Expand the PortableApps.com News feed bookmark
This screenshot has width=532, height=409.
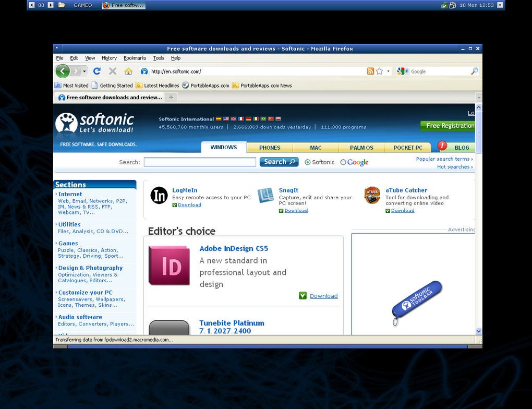click(x=262, y=86)
